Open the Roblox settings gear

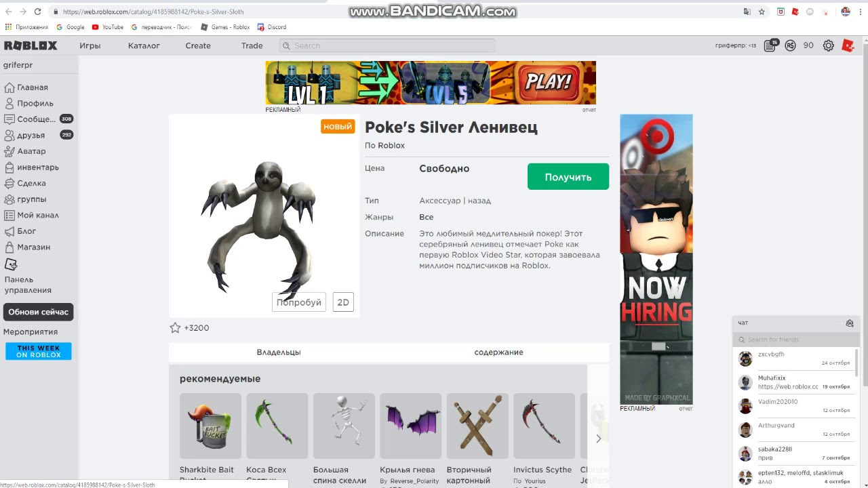(x=829, y=45)
